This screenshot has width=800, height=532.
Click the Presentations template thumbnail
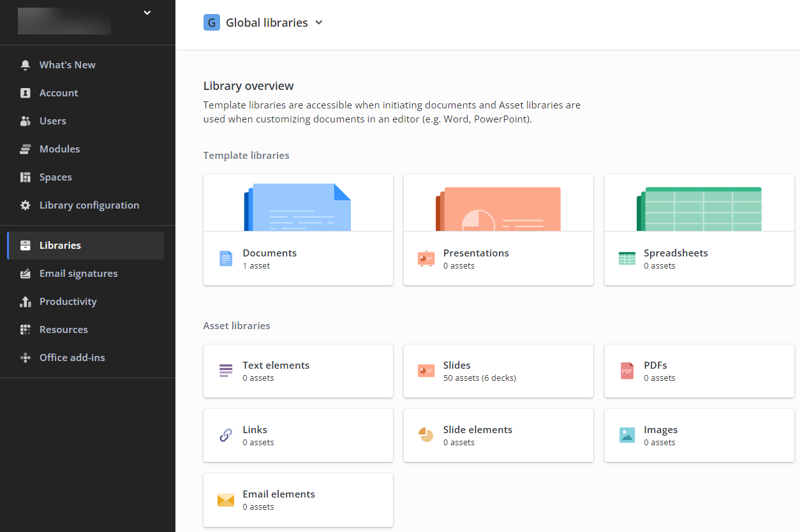498,206
